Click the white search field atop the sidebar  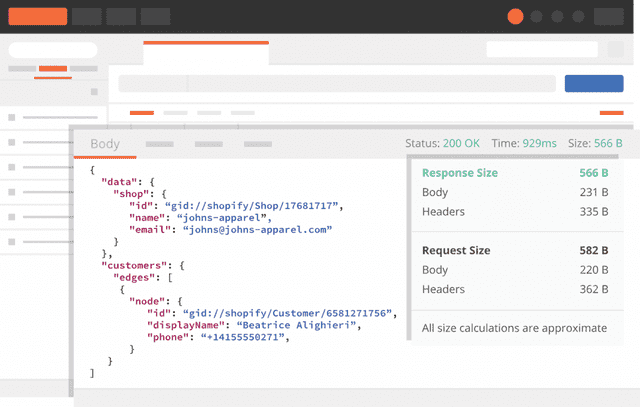coord(53,49)
